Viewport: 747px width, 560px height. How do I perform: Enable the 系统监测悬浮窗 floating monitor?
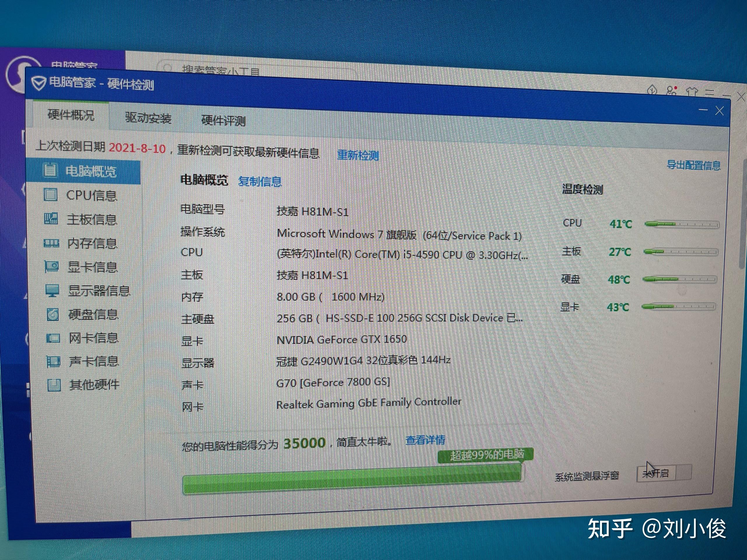pyautogui.click(x=664, y=472)
